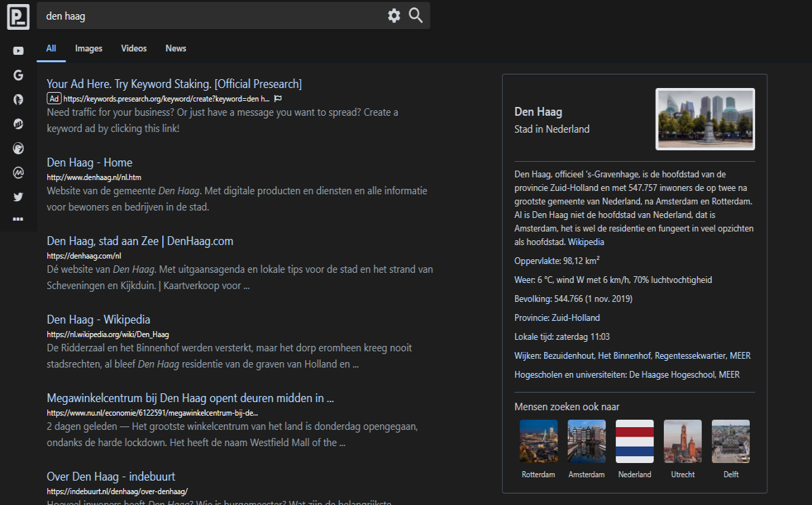
Task: Click the www.nu.nl economie URL
Action: pyautogui.click(x=152, y=413)
